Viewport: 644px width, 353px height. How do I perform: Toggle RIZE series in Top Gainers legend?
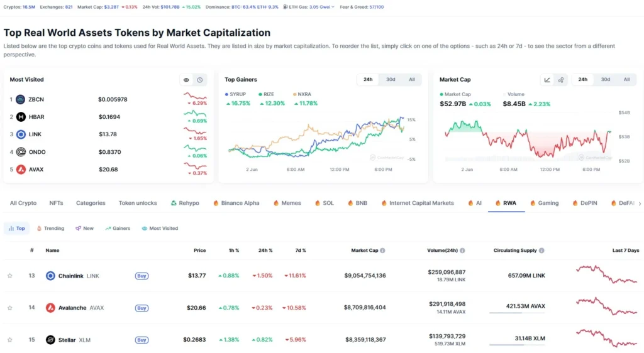tap(266, 94)
